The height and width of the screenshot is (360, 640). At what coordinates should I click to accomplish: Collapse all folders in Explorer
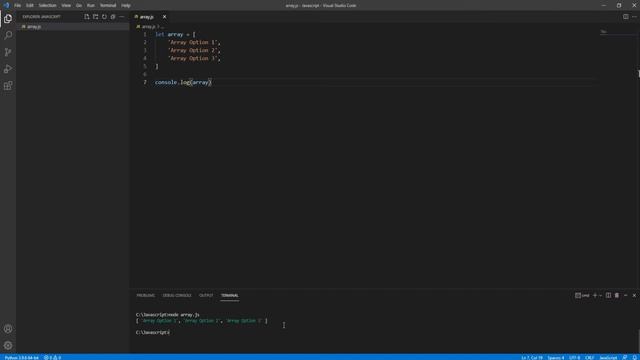113,17
